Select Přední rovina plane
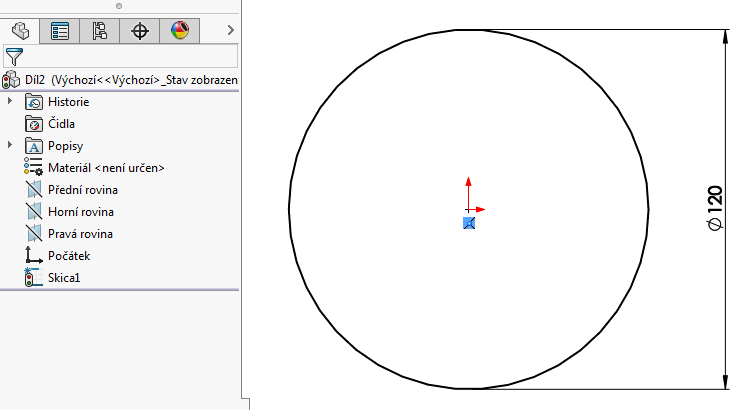Viewport: 750px width, 410px height. [x=83, y=190]
